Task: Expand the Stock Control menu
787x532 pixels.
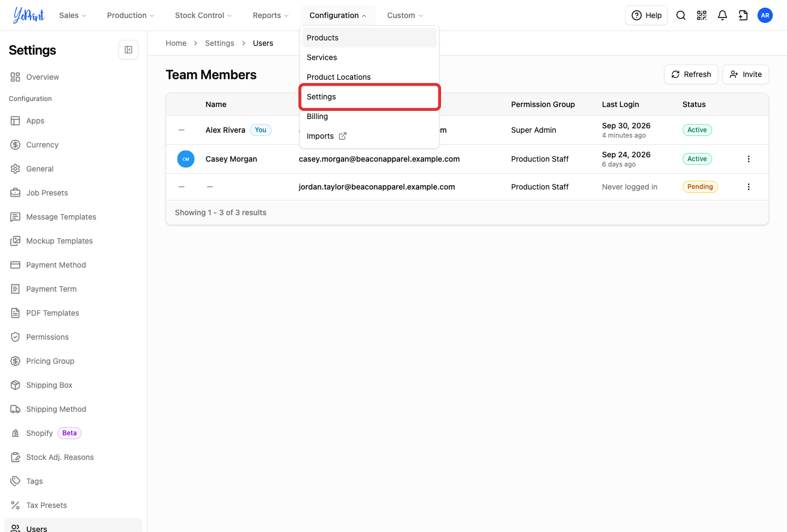Action: [203, 15]
